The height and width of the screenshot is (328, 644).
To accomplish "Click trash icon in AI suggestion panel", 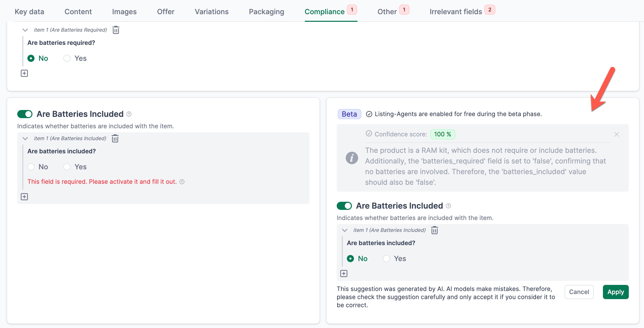I will pos(435,230).
